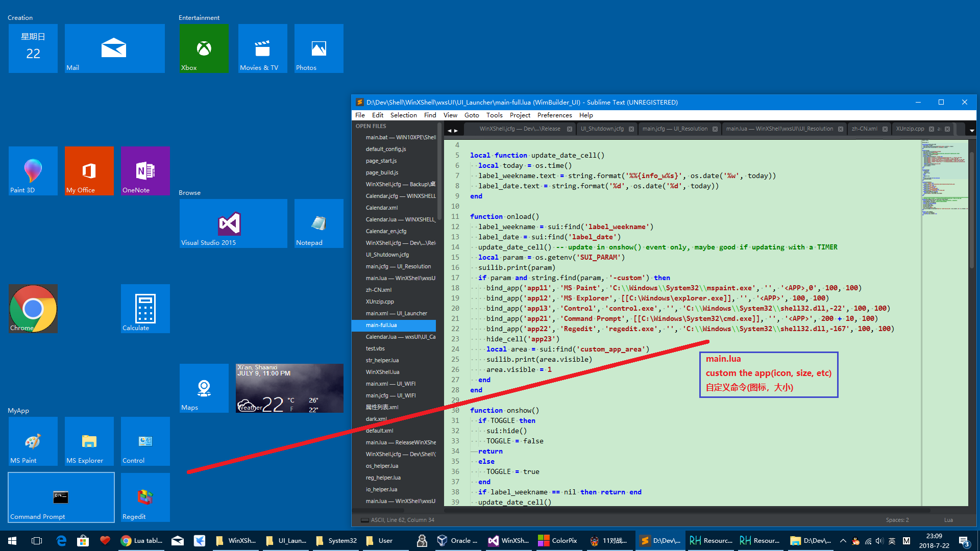The image size is (980, 551).
Task: Click the Windows Start button
Action: click(12, 541)
